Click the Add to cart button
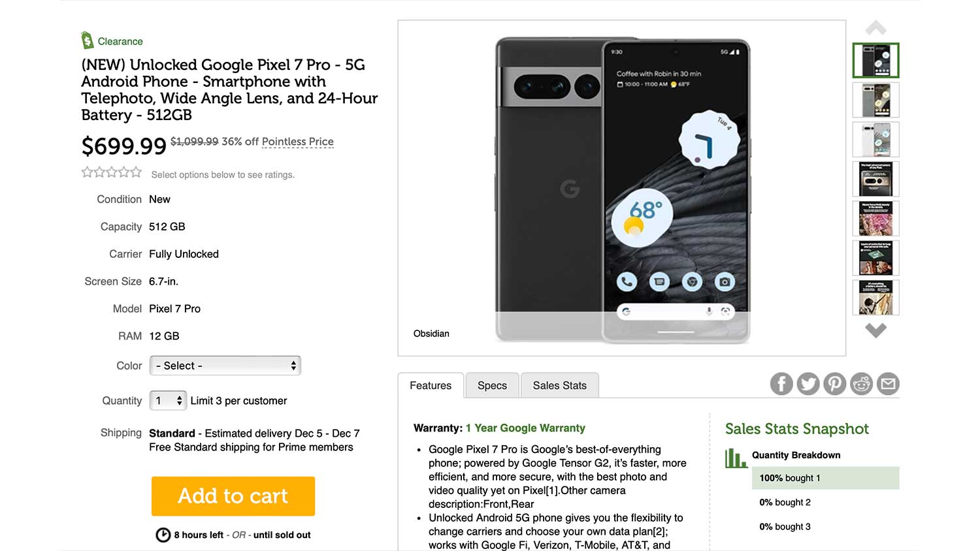The width and height of the screenshot is (980, 551). pos(233,496)
